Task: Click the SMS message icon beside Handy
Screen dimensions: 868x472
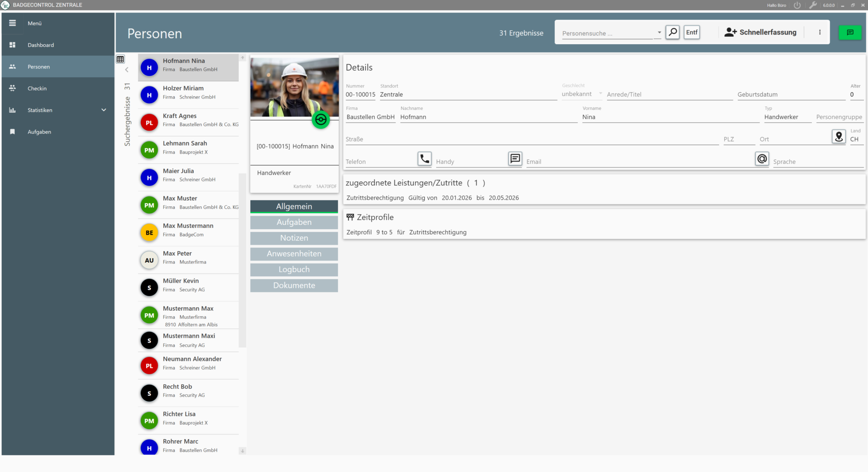Action: pyautogui.click(x=515, y=159)
